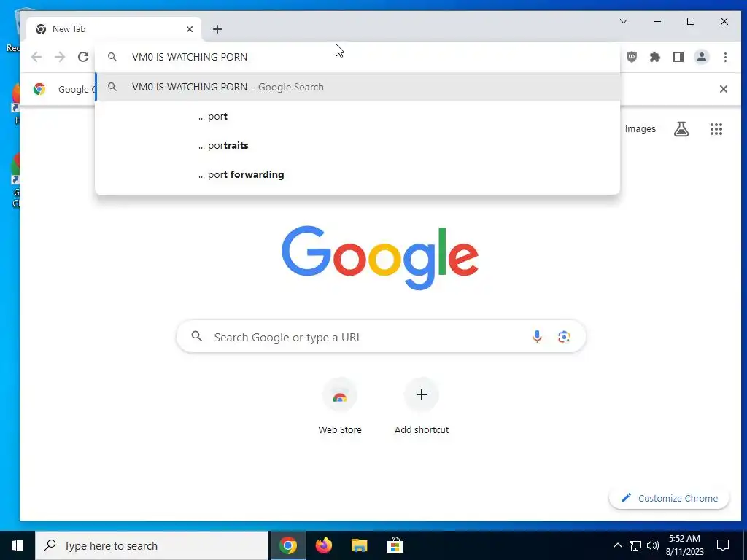747x560 pixels.
Task: Open a new tab with plus button
Action: (x=217, y=29)
